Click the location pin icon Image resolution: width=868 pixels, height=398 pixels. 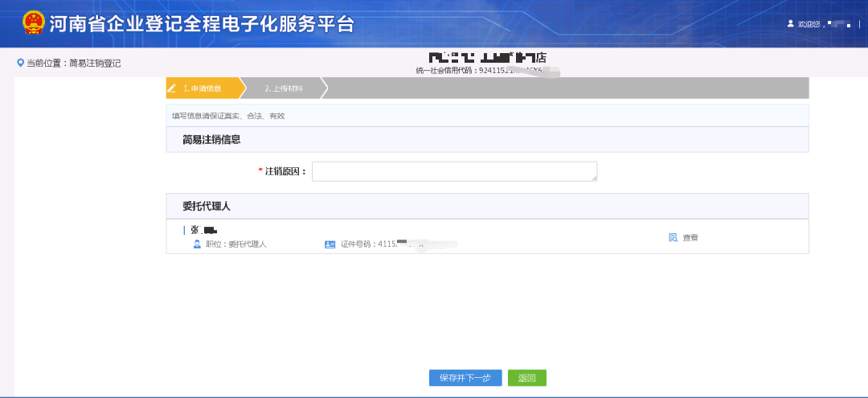click(x=20, y=63)
